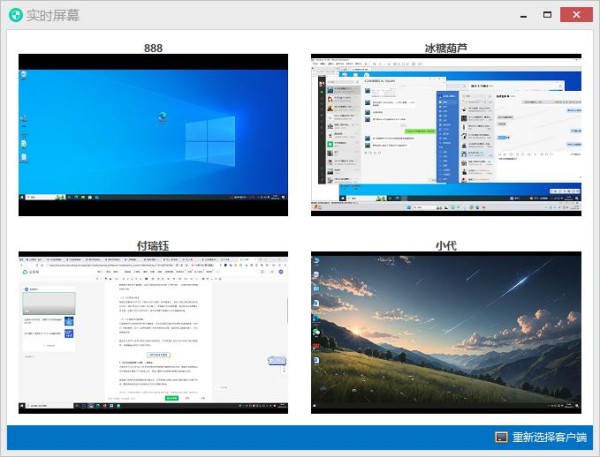Image resolution: width=600 pixels, height=457 pixels.
Task: Open the 冰糖葫芦 client screen thumbnail
Action: point(445,134)
